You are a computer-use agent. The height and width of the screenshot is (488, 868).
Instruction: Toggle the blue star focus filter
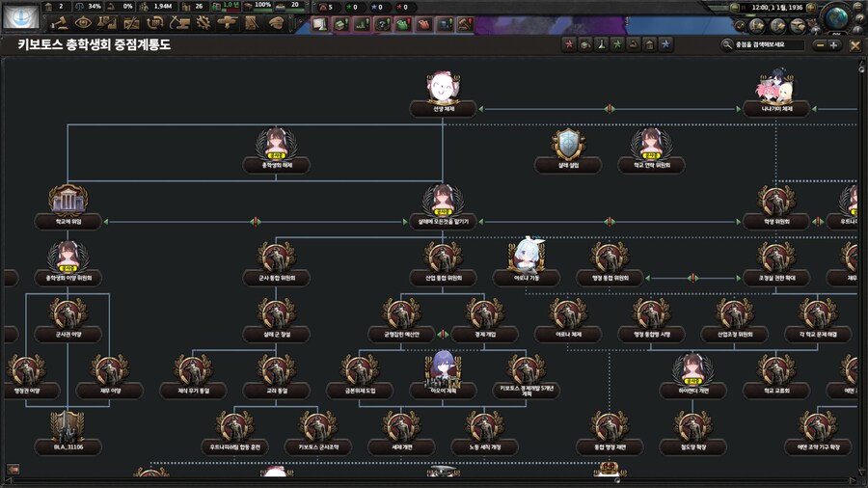tap(665, 44)
